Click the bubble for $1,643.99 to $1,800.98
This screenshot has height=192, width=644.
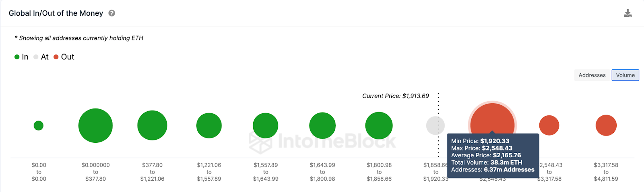point(322,125)
